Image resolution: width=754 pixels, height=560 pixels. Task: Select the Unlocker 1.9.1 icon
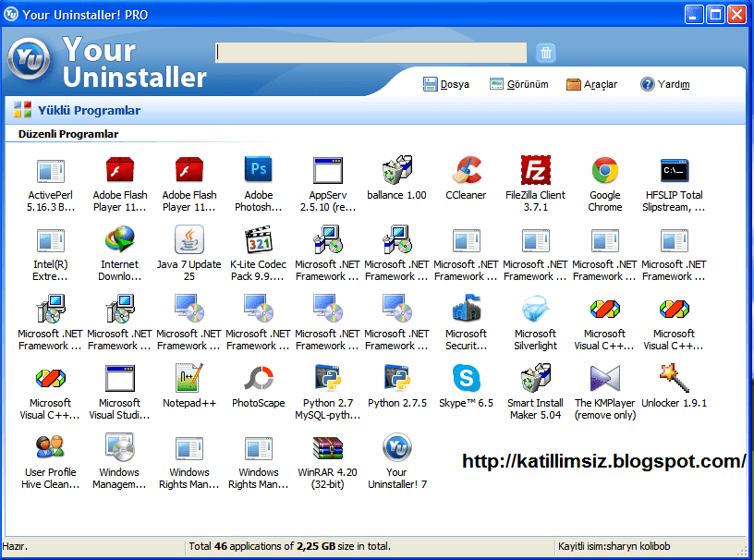pyautogui.click(x=674, y=378)
